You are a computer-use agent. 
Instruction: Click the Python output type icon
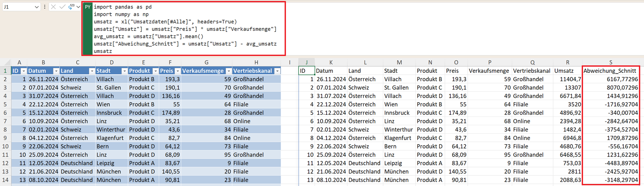point(71,7)
